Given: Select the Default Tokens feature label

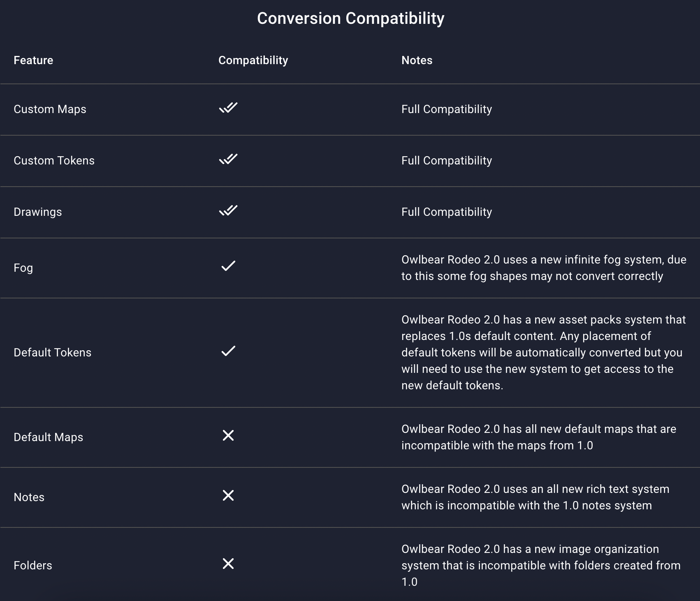Looking at the screenshot, I should coord(52,353).
